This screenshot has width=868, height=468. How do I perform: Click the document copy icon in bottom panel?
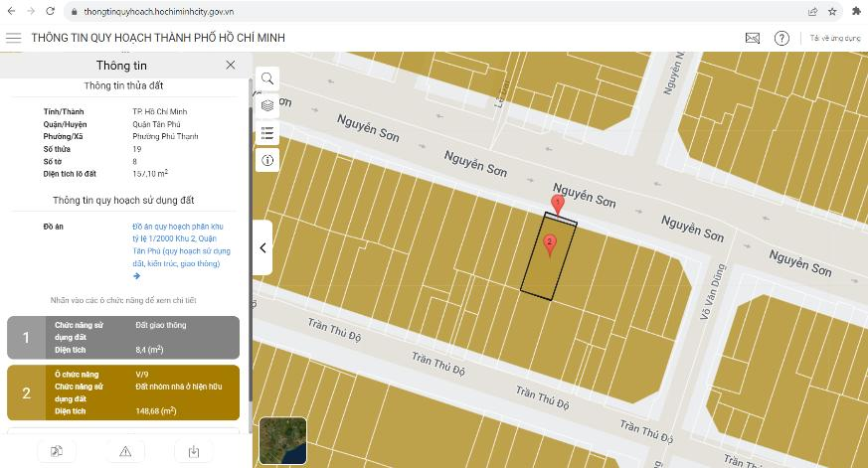click(x=57, y=452)
